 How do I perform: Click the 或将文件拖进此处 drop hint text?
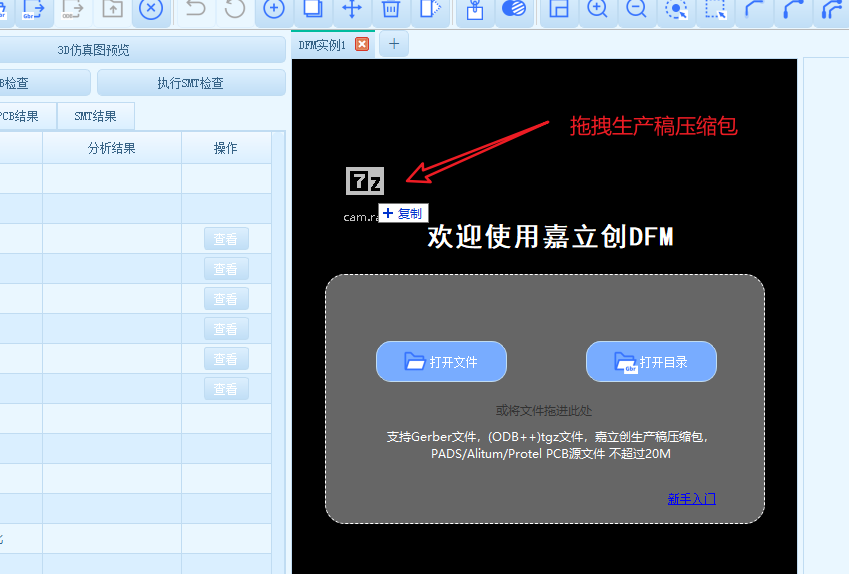click(x=544, y=410)
